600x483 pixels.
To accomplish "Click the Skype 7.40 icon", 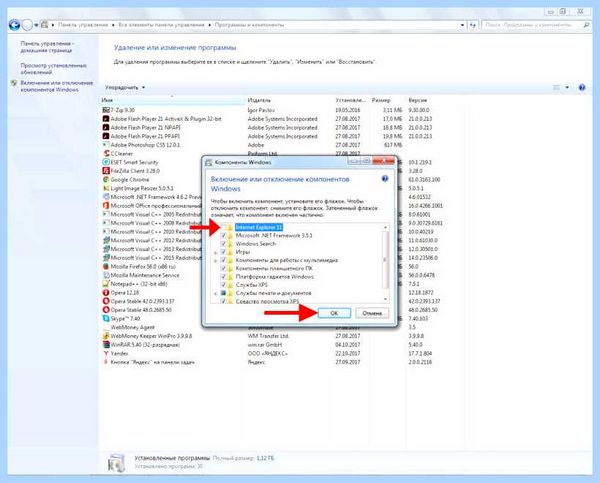I will (x=106, y=318).
